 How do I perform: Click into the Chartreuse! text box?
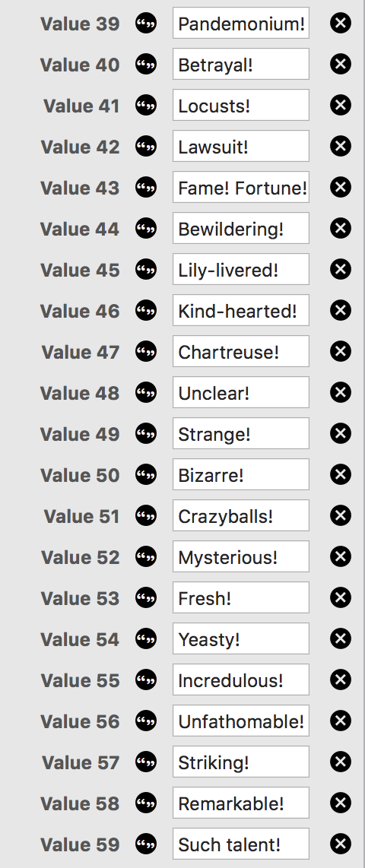(241, 351)
